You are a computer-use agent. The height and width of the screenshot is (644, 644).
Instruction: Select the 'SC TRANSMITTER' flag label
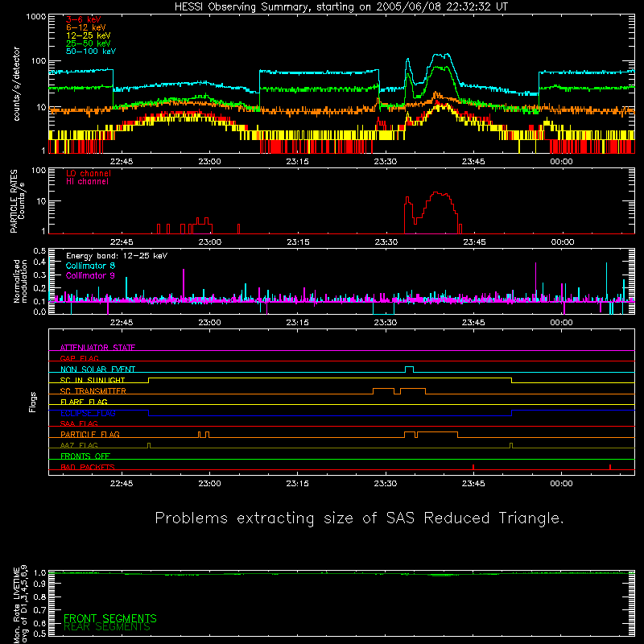click(93, 391)
